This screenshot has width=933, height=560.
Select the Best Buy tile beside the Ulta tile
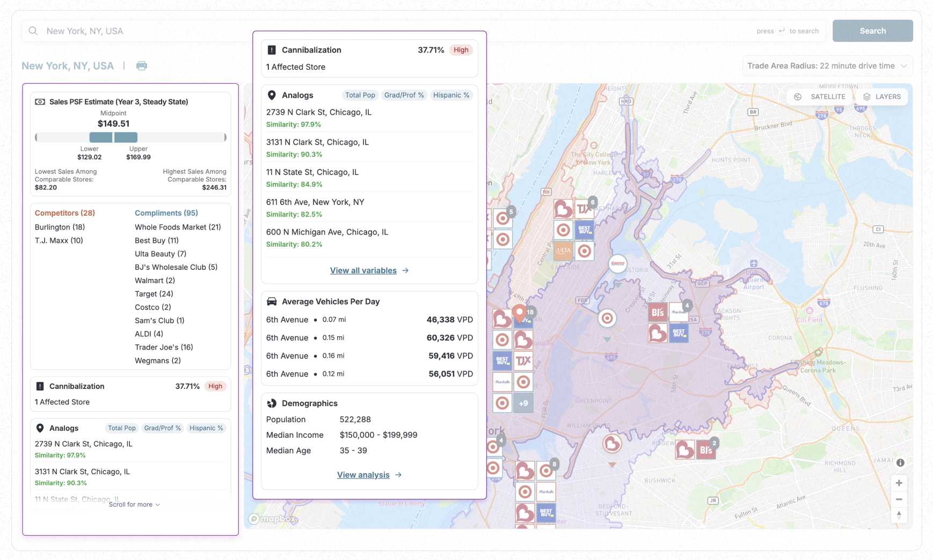click(x=584, y=230)
